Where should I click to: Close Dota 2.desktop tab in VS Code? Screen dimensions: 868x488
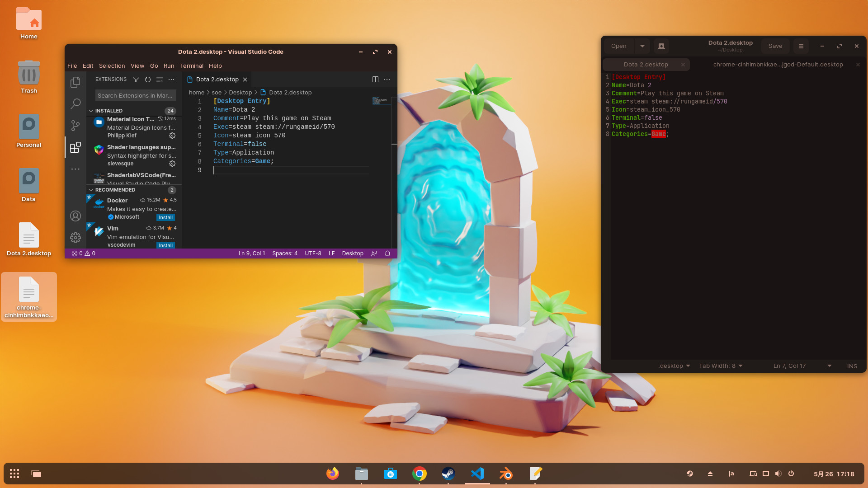click(x=245, y=80)
